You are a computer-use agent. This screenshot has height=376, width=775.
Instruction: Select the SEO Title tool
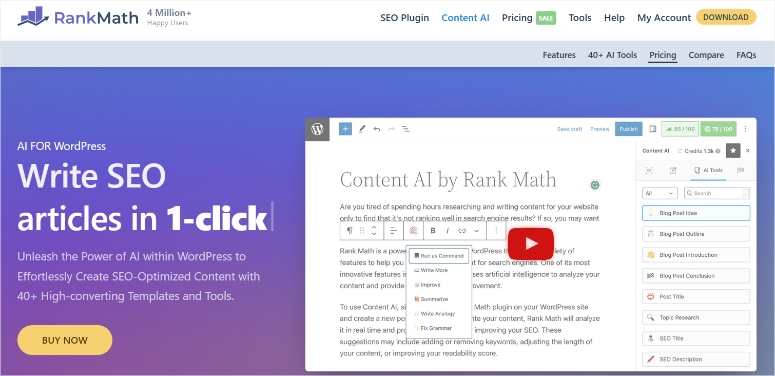click(696, 338)
